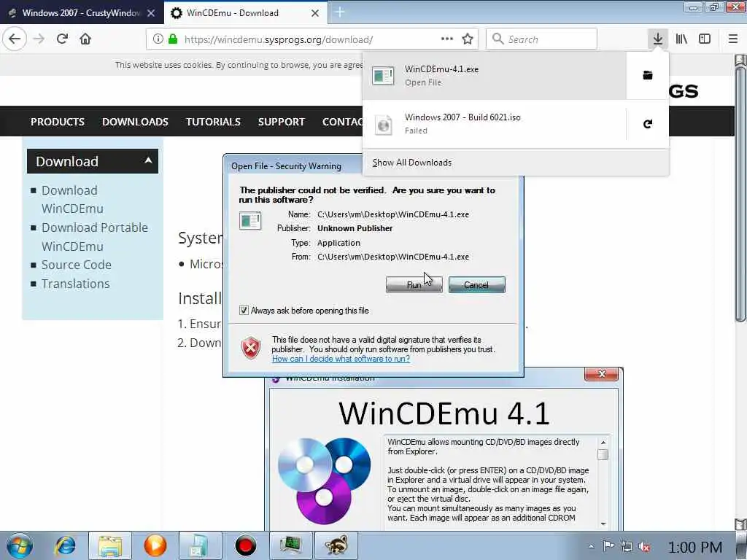Click the Action Center flag tray icon

(x=608, y=546)
